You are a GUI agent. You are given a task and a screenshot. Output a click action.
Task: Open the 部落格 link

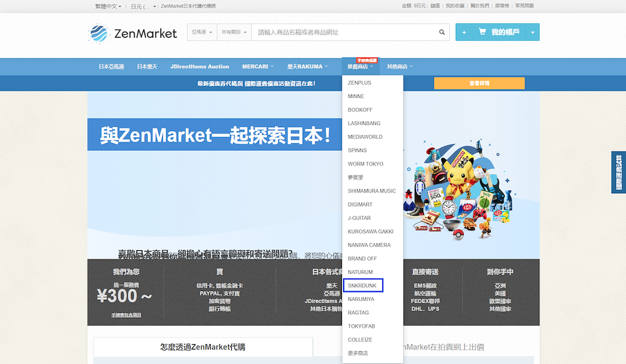[502, 6]
